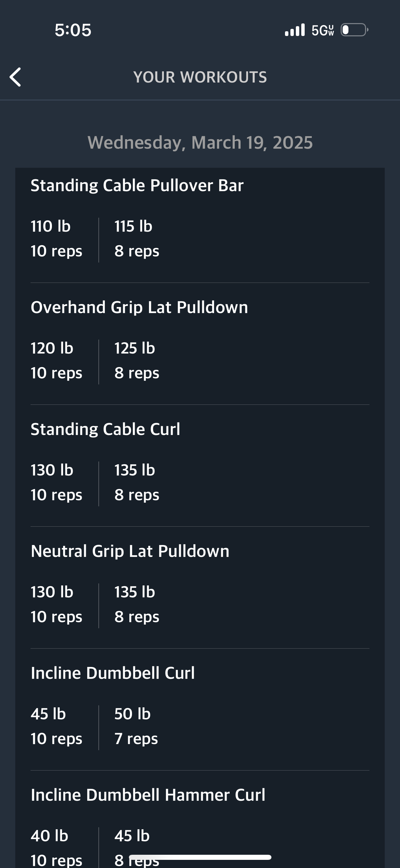Tap the cellular signal bars icon
400x868 pixels.
click(295, 30)
